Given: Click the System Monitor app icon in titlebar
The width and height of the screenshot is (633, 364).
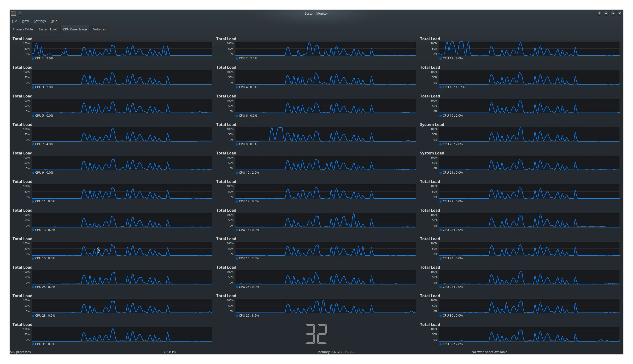Looking at the screenshot, I should [x=13, y=13].
